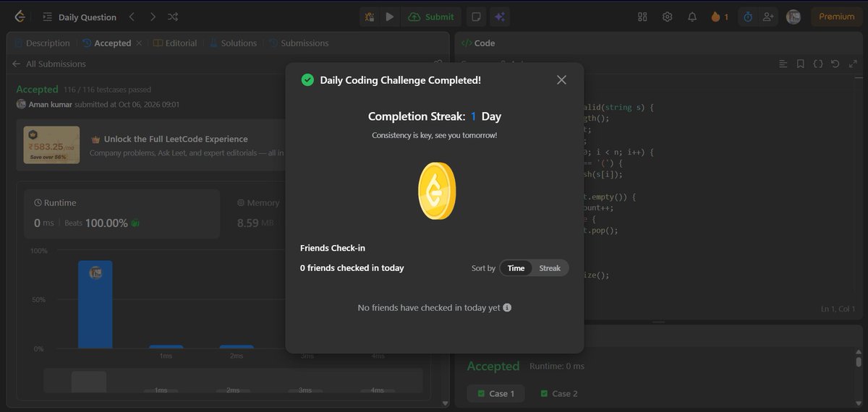
Task: Expand the code editor to fullscreen
Action: [853, 64]
